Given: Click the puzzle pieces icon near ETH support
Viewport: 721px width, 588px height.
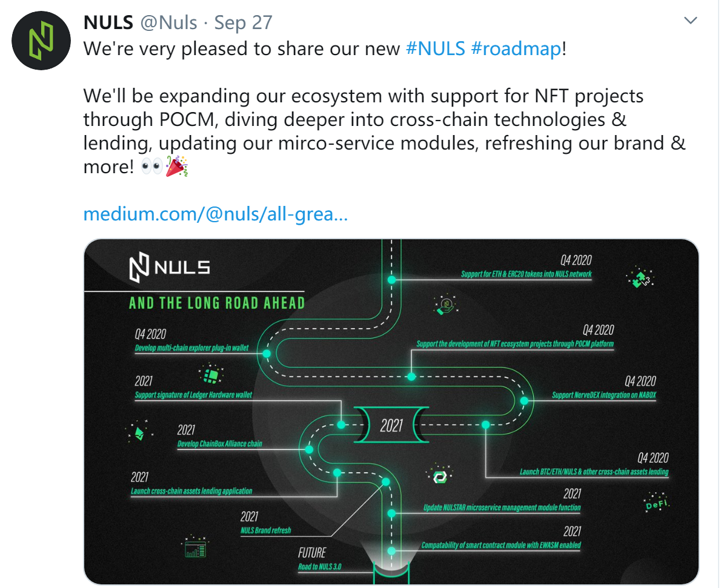Looking at the screenshot, I should pos(640,277).
